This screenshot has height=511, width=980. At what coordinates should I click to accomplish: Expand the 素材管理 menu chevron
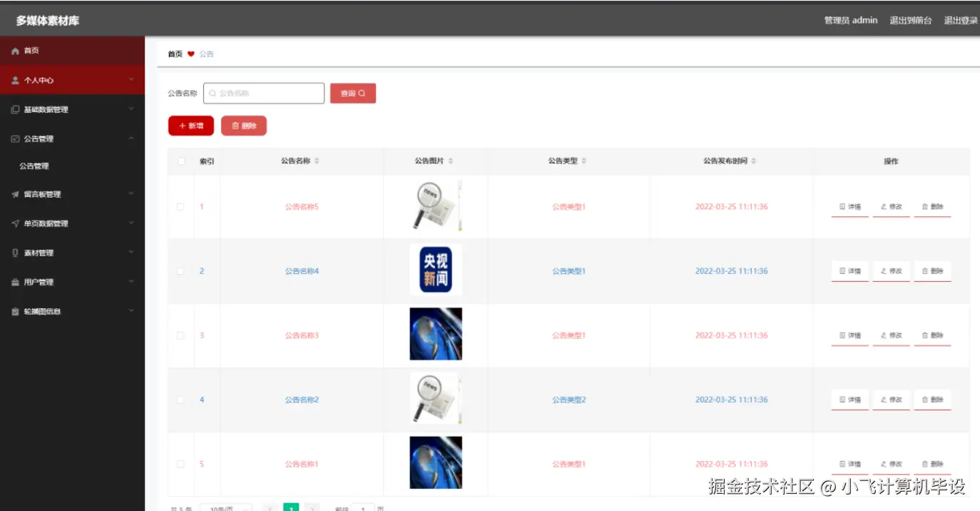click(131, 252)
